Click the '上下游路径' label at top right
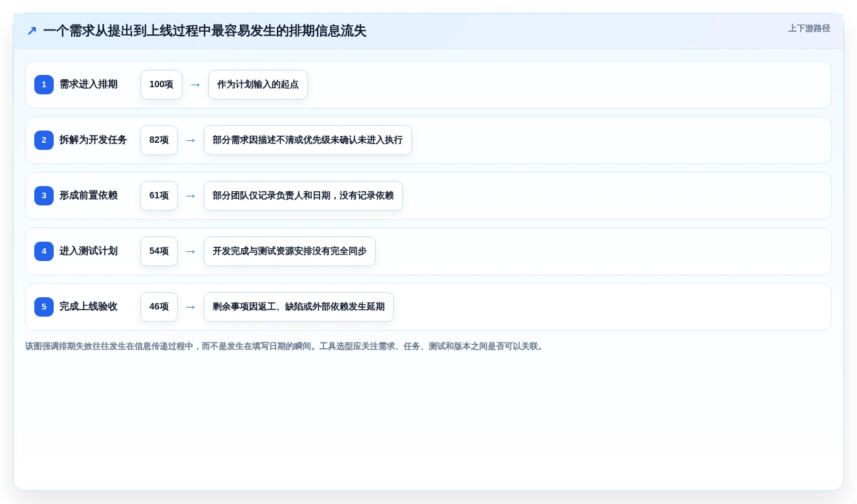 coord(809,28)
